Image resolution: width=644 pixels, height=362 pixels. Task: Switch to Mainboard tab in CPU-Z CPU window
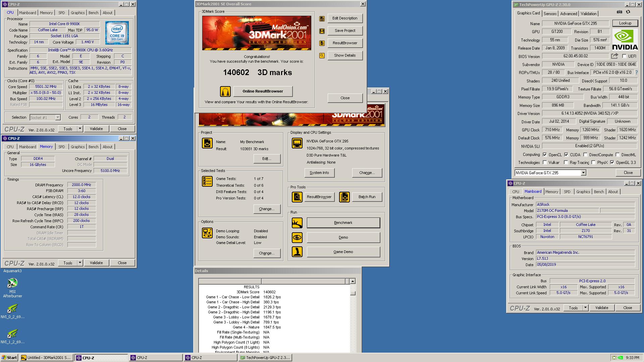coord(28,13)
